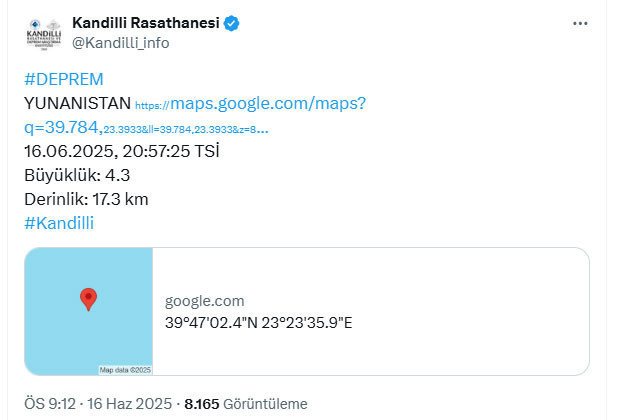Open the #Kandilli hashtag
629x420 pixels.
[59, 223]
